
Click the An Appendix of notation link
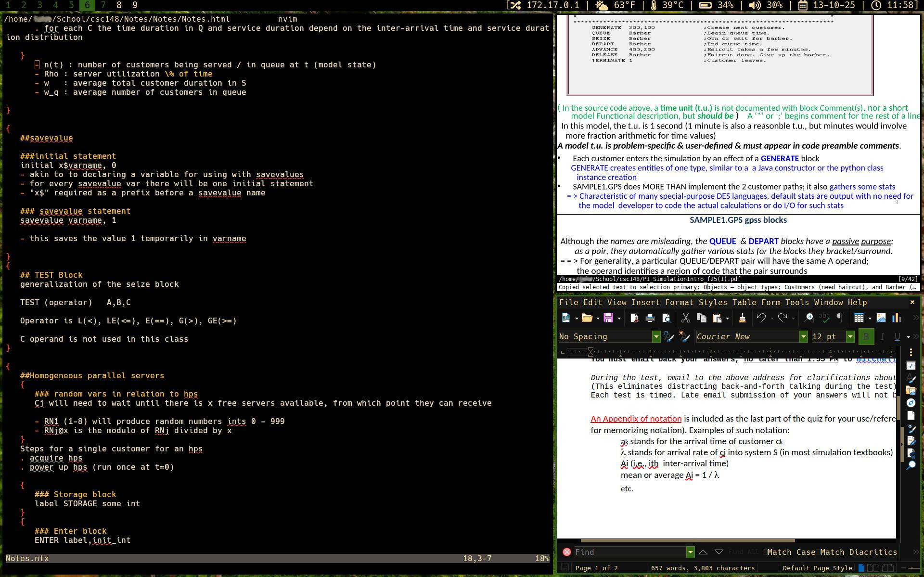click(x=636, y=419)
